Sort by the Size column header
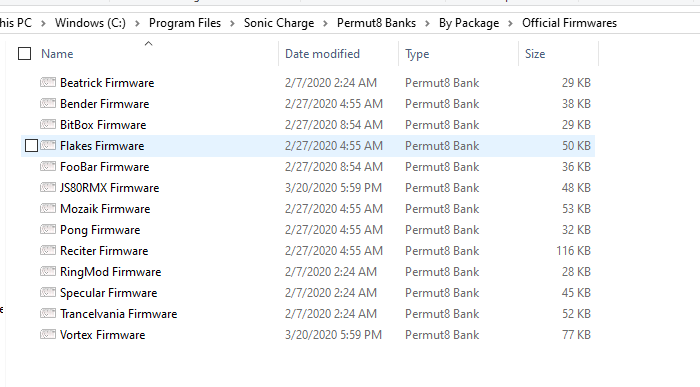Viewport: 700px width, 387px height. point(535,54)
